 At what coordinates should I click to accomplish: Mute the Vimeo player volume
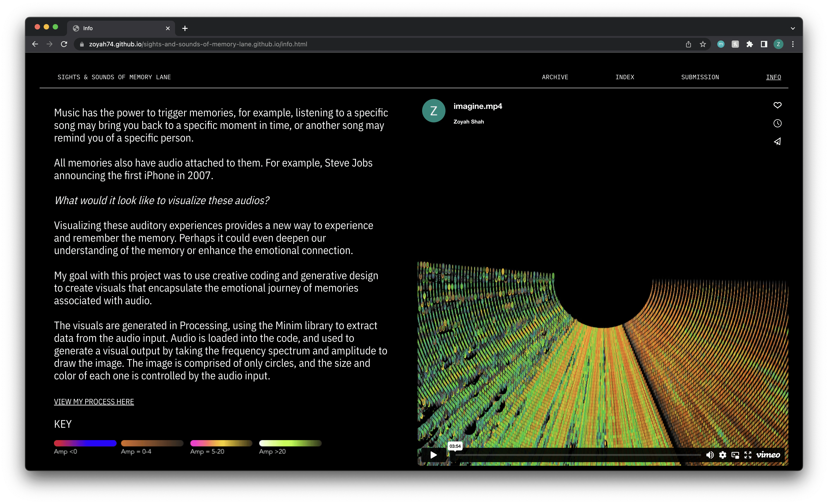(710, 455)
